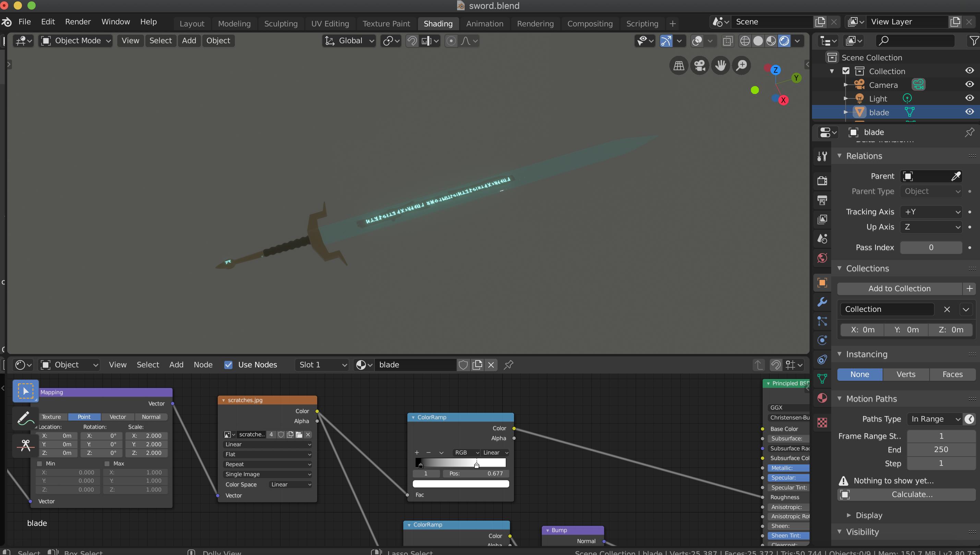980x555 pixels.
Task: Toggle proportional editing icon
Action: tap(451, 41)
